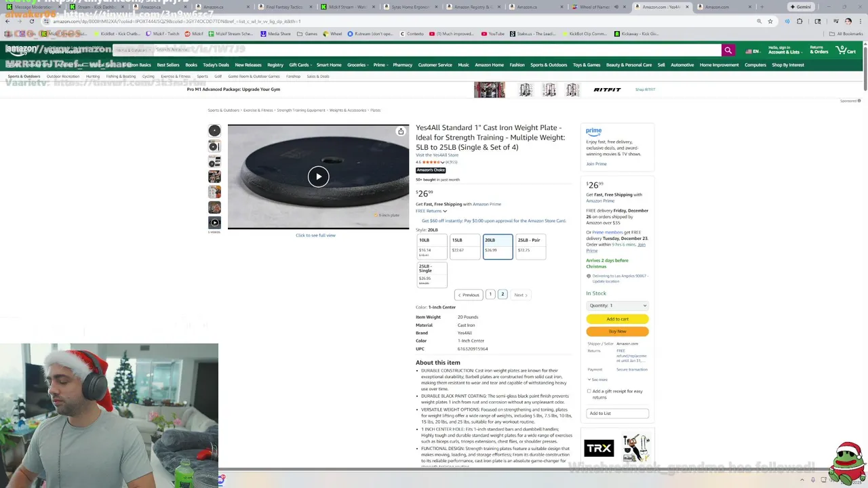
Task: Share product using the share icon
Action: [x=401, y=131]
